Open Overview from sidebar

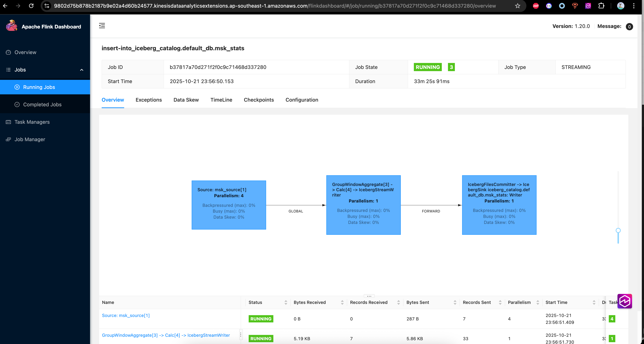[25, 52]
